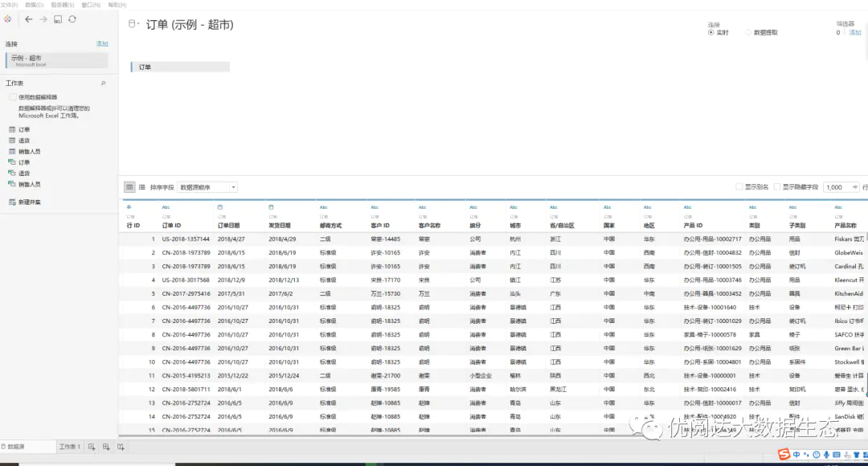Click the Sogou input method S tray icon
This screenshot has height=466, width=868.
pos(784,455)
